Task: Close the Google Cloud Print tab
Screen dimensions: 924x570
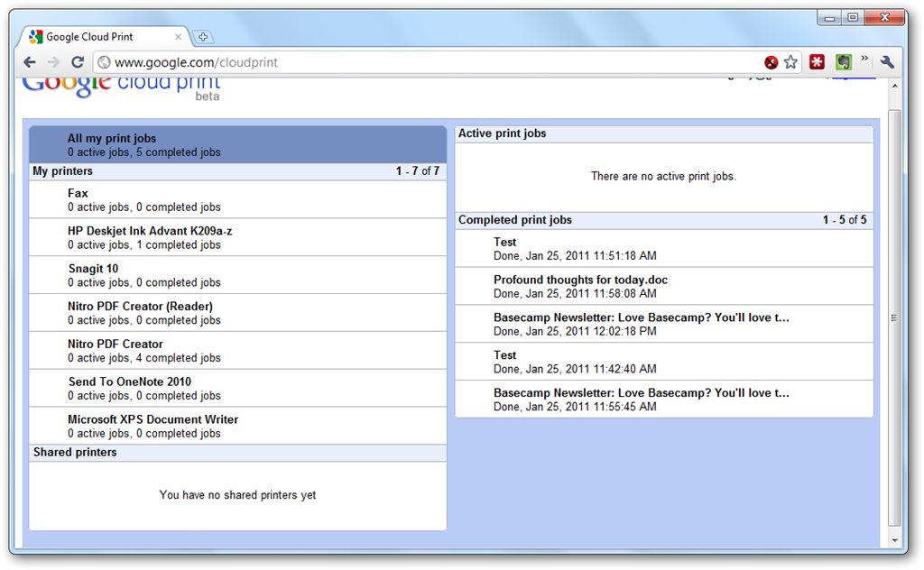Action: pos(178,36)
